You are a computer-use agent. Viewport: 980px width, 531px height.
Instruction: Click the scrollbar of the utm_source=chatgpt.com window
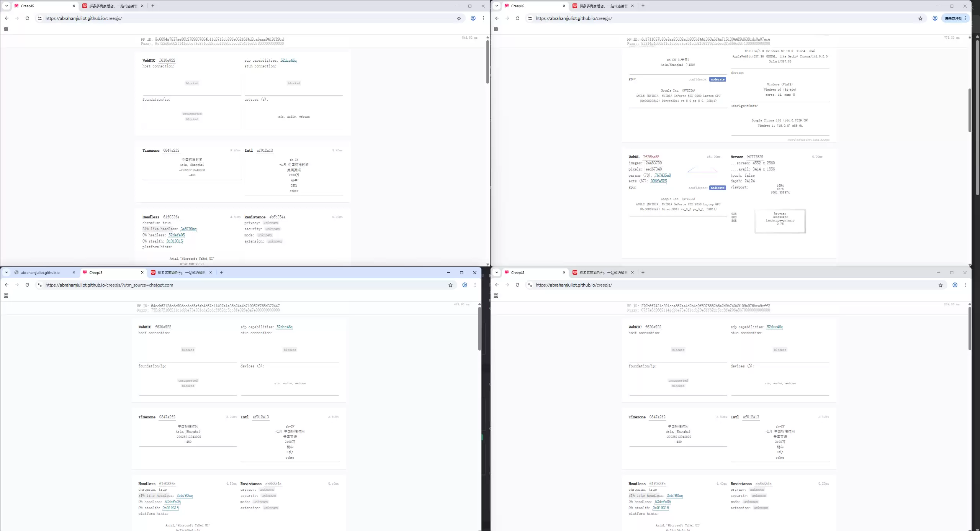[x=479, y=329]
